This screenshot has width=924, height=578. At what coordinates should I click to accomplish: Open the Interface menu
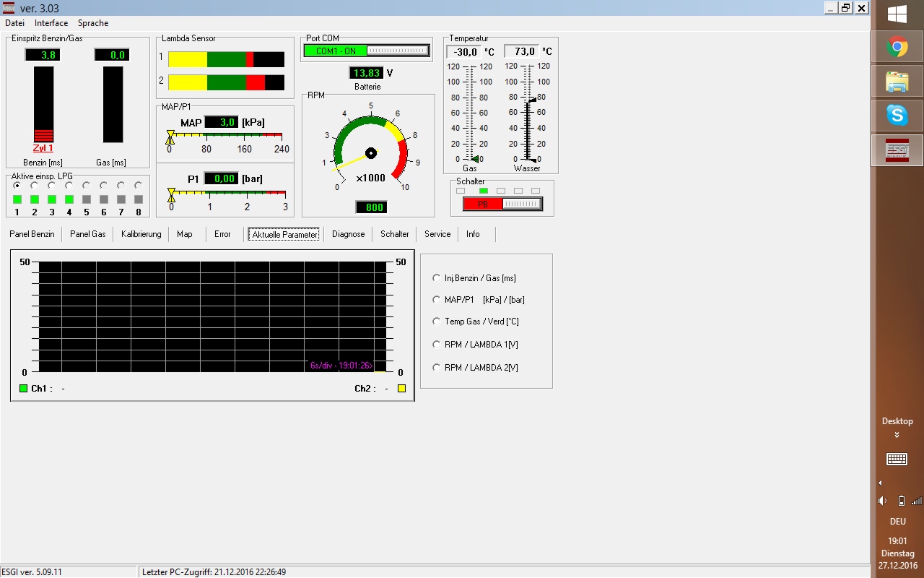point(51,23)
